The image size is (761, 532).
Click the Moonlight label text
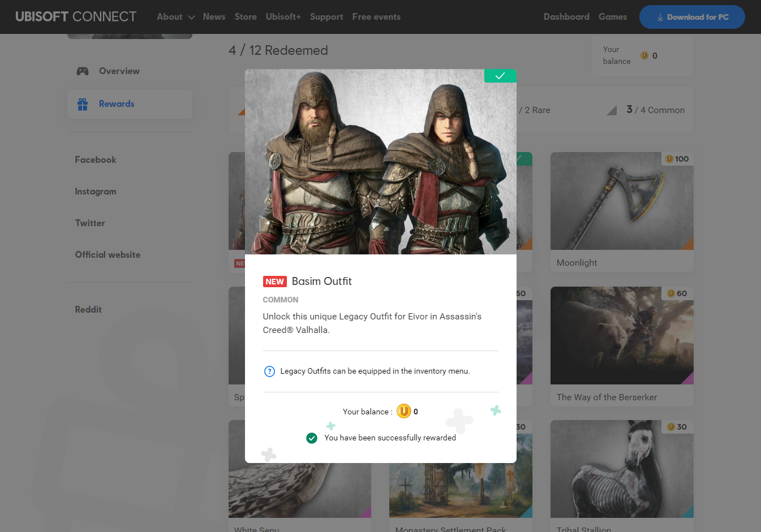click(577, 263)
